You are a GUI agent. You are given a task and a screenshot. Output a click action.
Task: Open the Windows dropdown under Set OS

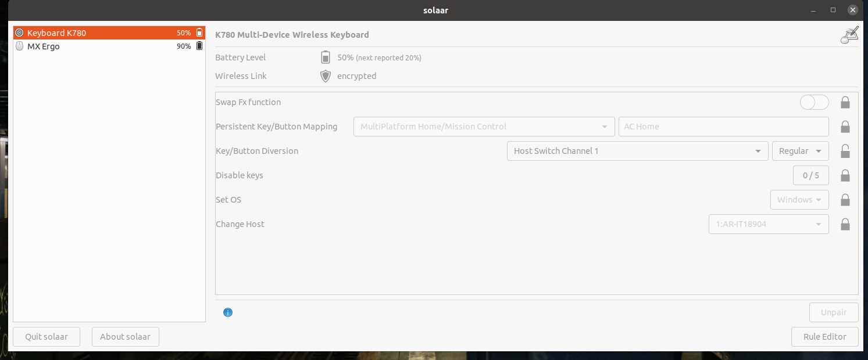[799, 200]
